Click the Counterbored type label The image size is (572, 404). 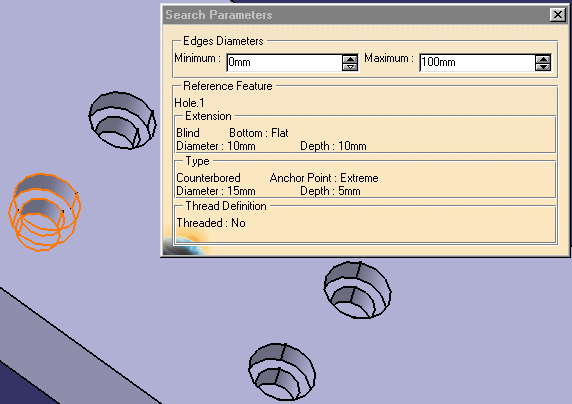point(208,178)
